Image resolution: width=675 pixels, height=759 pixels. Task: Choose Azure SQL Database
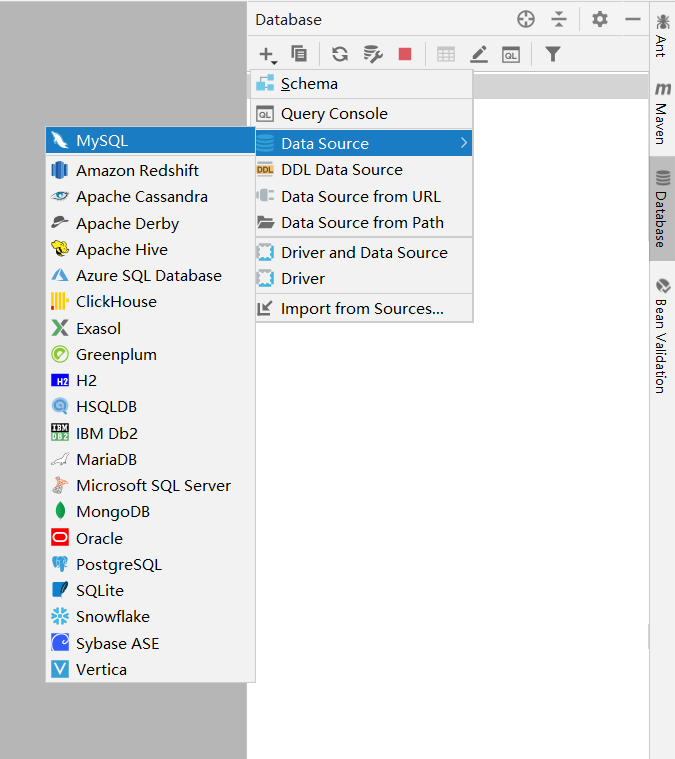coord(151,275)
